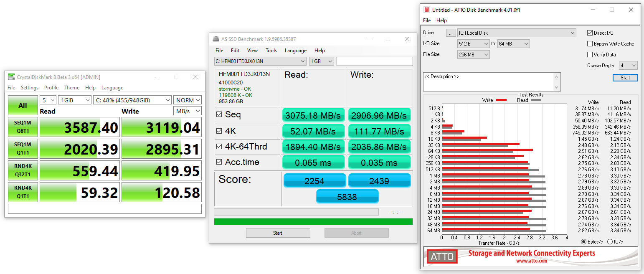This screenshot has height=274, width=644.
Task: Run the RND4K Q32T1 test
Action: (x=23, y=170)
